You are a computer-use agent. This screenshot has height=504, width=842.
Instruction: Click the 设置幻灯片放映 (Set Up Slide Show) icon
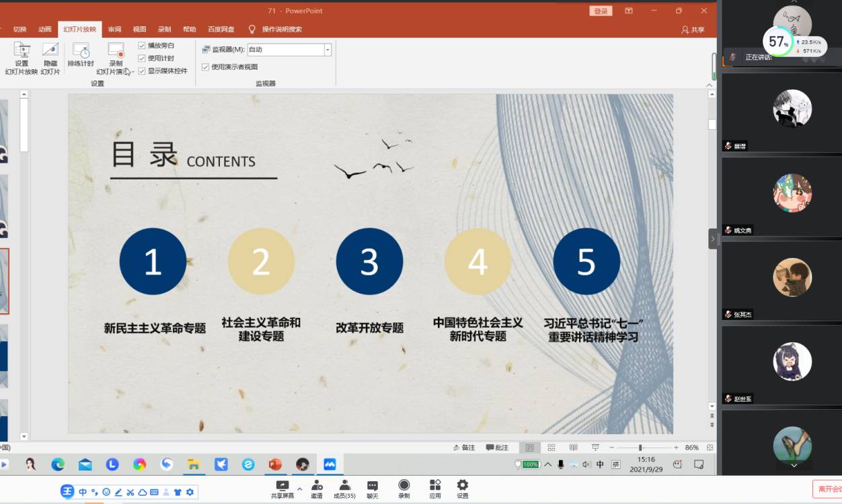[22, 53]
